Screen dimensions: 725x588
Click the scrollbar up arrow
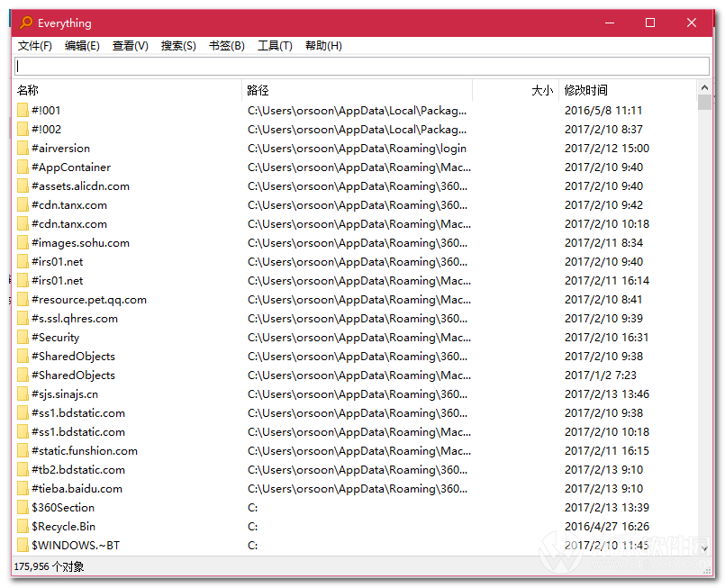point(704,87)
